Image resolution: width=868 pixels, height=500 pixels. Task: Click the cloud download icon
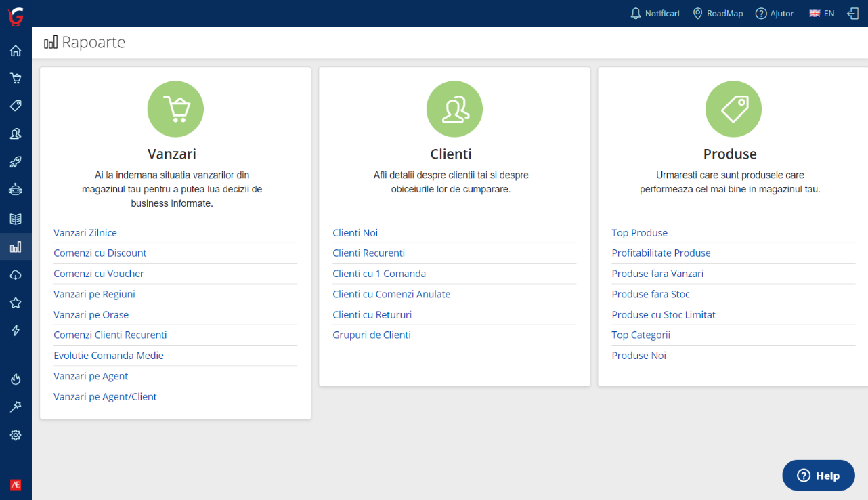[x=16, y=275]
